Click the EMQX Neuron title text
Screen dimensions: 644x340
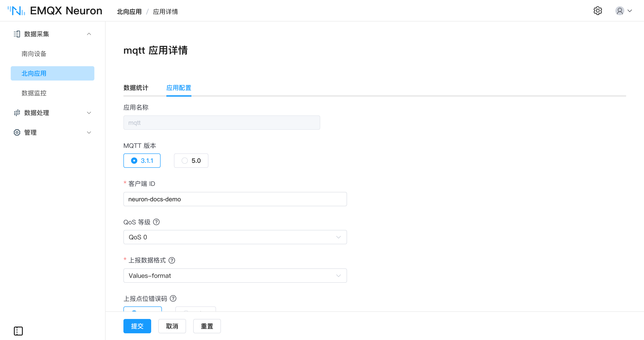tap(66, 11)
